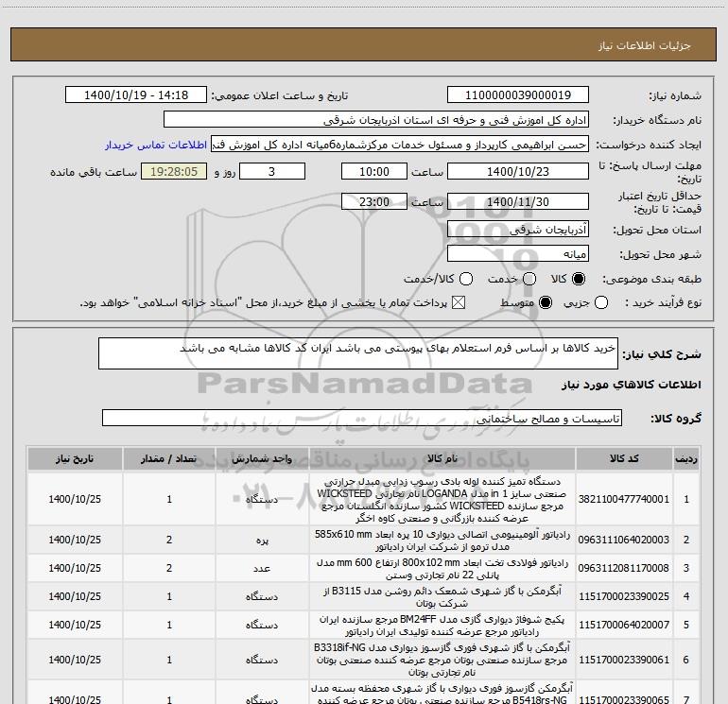Click the آذربایجان شرقی province field
The image size is (728, 704).
[518, 230]
